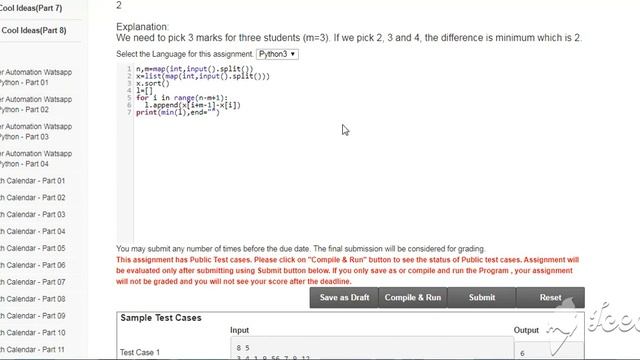640x360 pixels.
Task: Open Calendar - Part 03 lesson
Action: click(x=33, y=214)
